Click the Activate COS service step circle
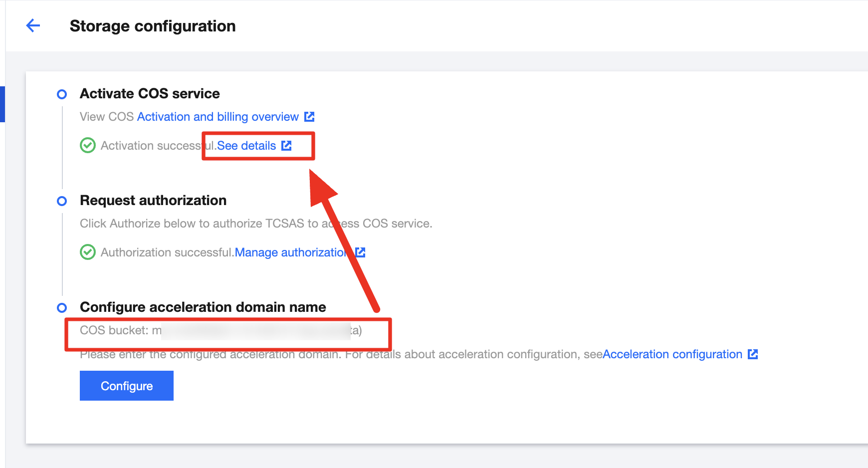Image resolution: width=868 pixels, height=468 pixels. [62, 94]
